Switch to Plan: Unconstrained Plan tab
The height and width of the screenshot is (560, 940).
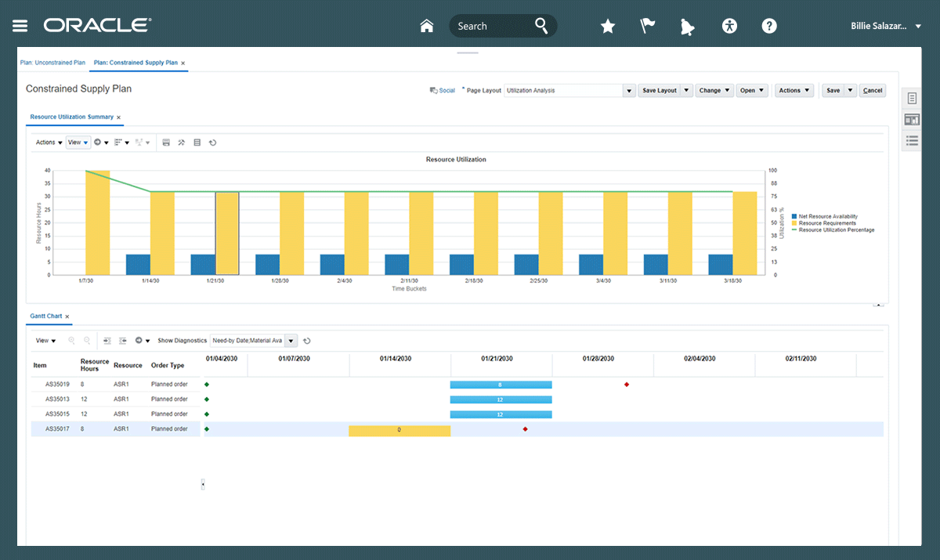click(x=52, y=63)
